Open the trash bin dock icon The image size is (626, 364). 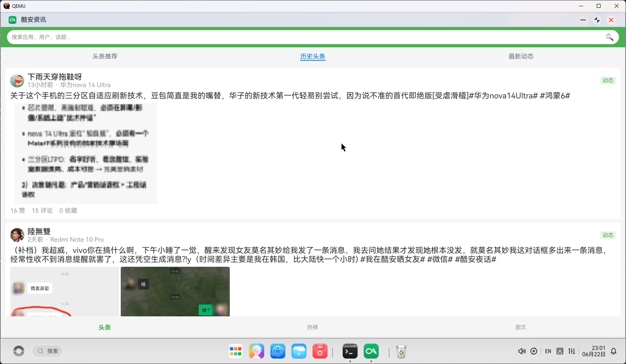[x=401, y=351]
